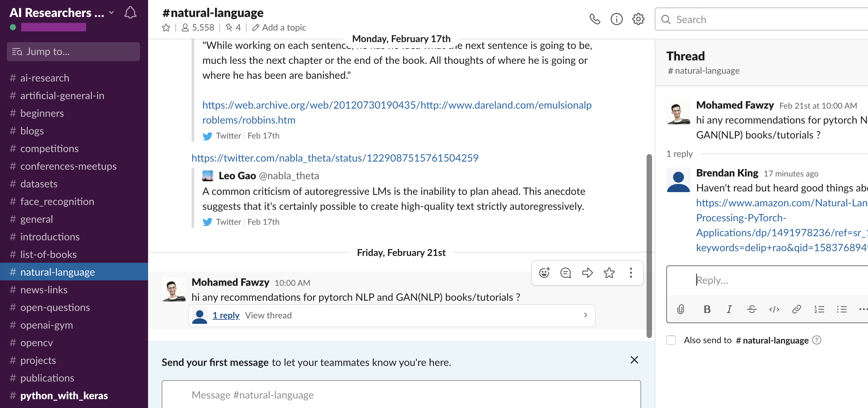
Task: Open the #python_with_keras channel
Action: point(64,395)
